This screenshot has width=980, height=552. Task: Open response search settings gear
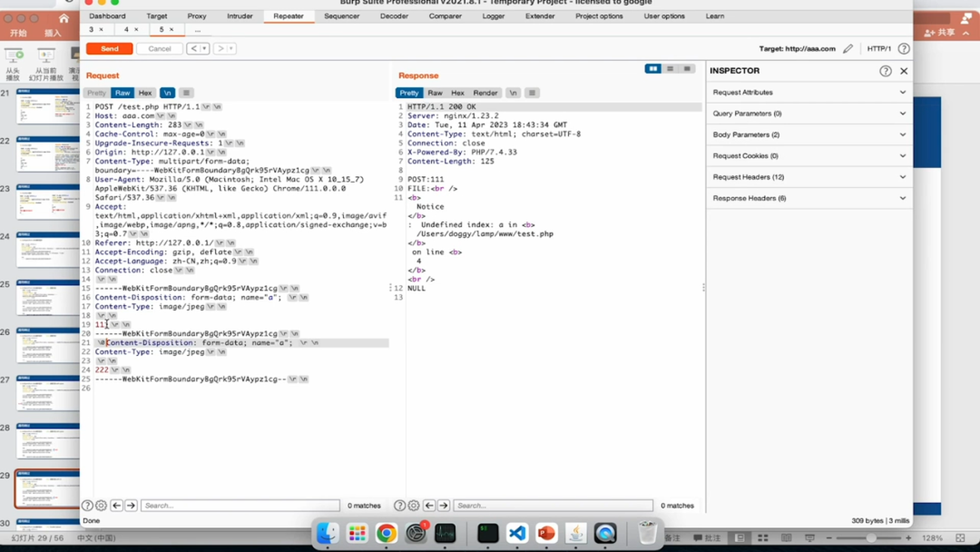click(x=414, y=505)
